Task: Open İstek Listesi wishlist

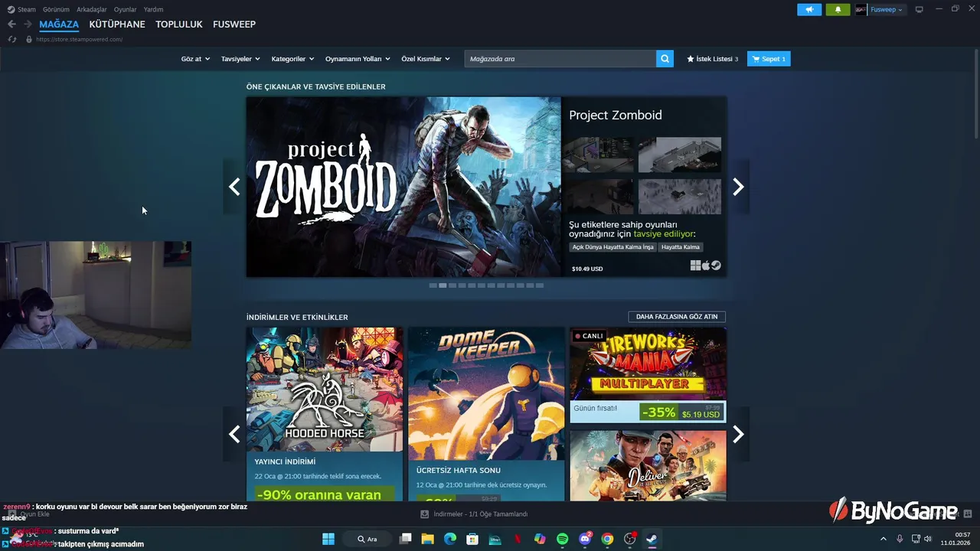Action: coord(712,59)
